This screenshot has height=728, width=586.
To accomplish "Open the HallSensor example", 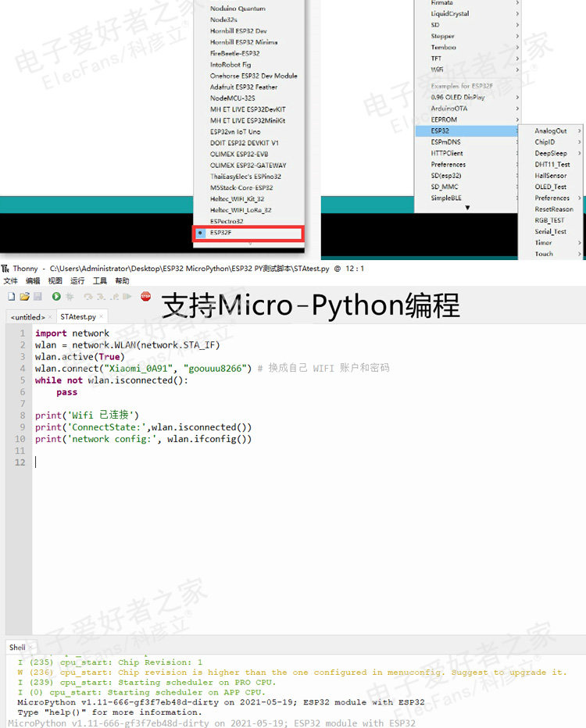I will coord(551,176).
